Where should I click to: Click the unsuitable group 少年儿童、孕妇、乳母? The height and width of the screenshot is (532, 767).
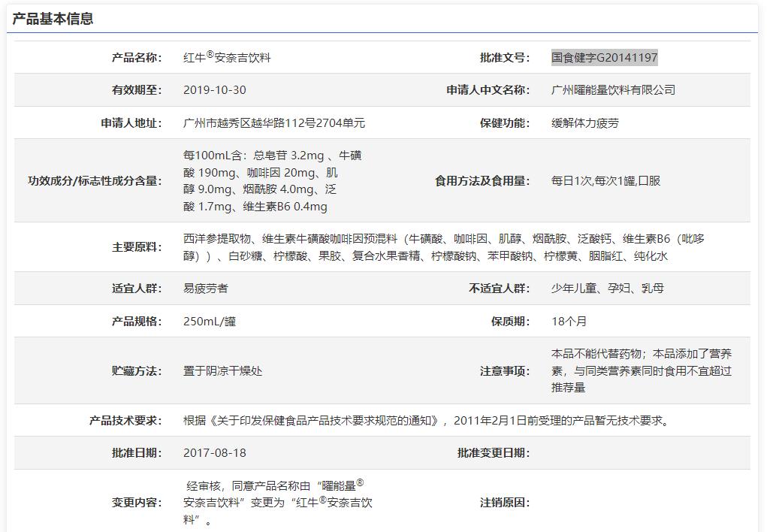tap(596, 288)
